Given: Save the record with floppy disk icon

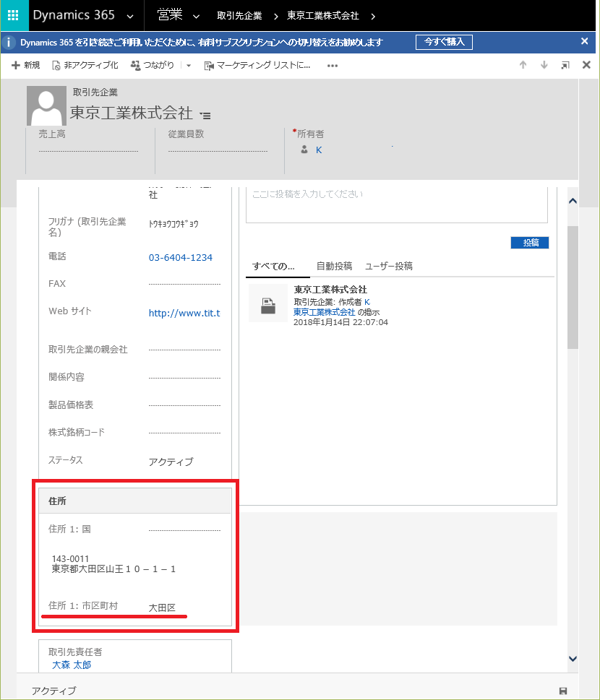Looking at the screenshot, I should pyautogui.click(x=563, y=691).
